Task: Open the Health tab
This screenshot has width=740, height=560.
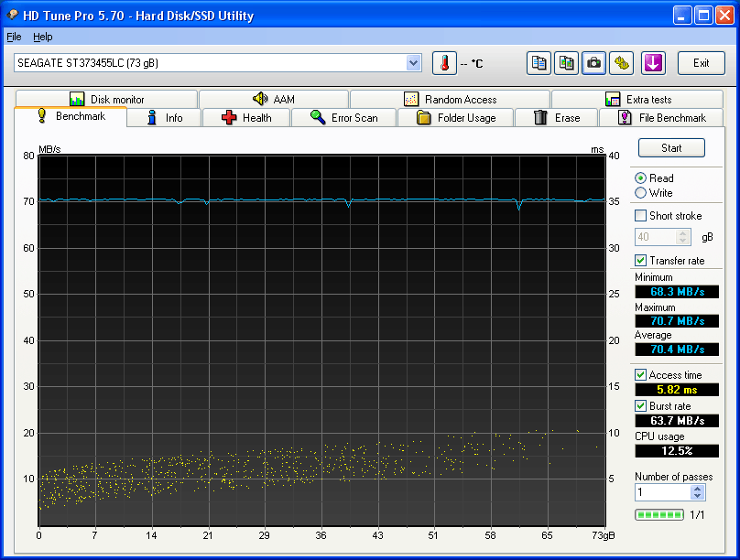Action: pos(245,118)
